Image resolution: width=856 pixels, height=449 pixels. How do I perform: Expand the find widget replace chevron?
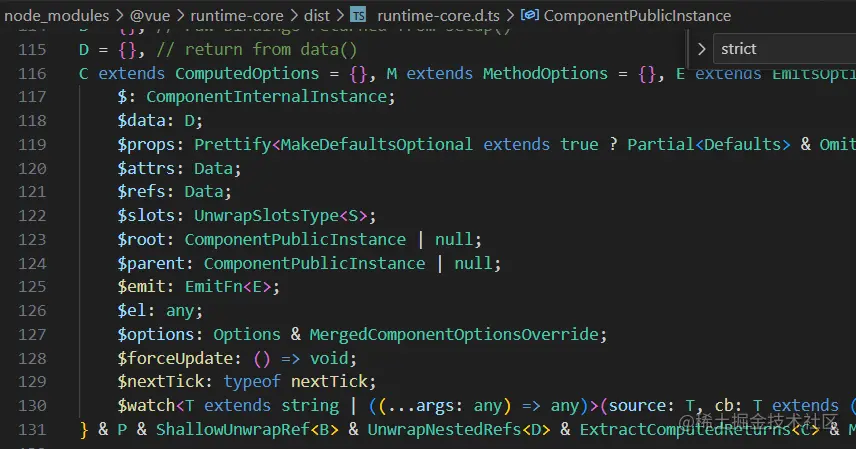(702, 49)
